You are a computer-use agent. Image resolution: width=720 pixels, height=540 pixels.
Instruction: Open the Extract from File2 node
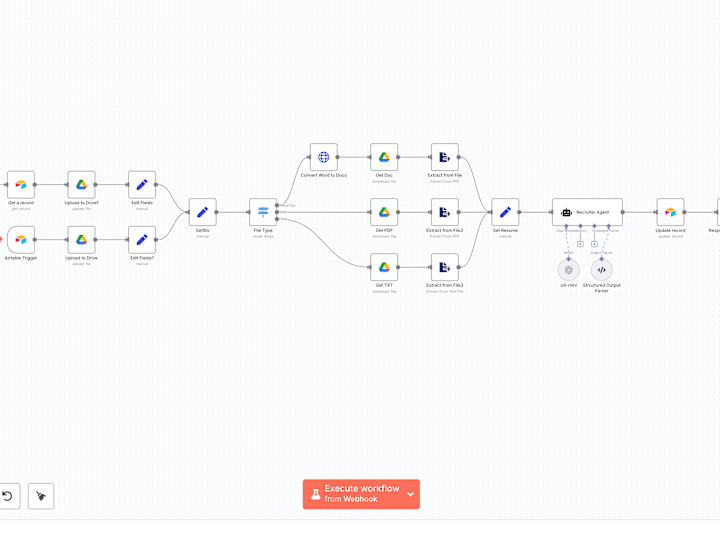point(445,212)
